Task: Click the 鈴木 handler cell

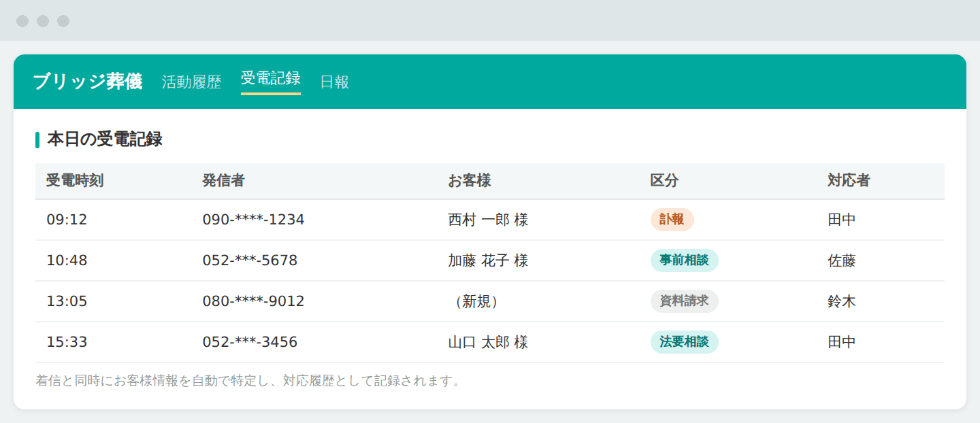Action: (x=842, y=301)
